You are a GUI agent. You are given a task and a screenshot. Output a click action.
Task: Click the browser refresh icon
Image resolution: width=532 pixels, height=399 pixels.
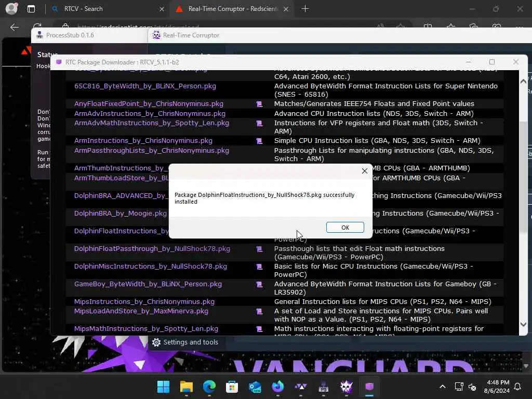click(37, 26)
